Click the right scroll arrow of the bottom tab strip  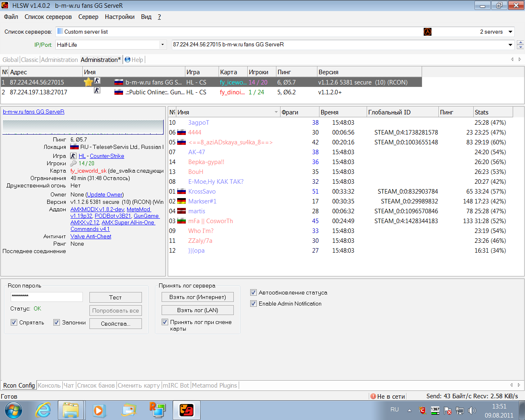519,385
